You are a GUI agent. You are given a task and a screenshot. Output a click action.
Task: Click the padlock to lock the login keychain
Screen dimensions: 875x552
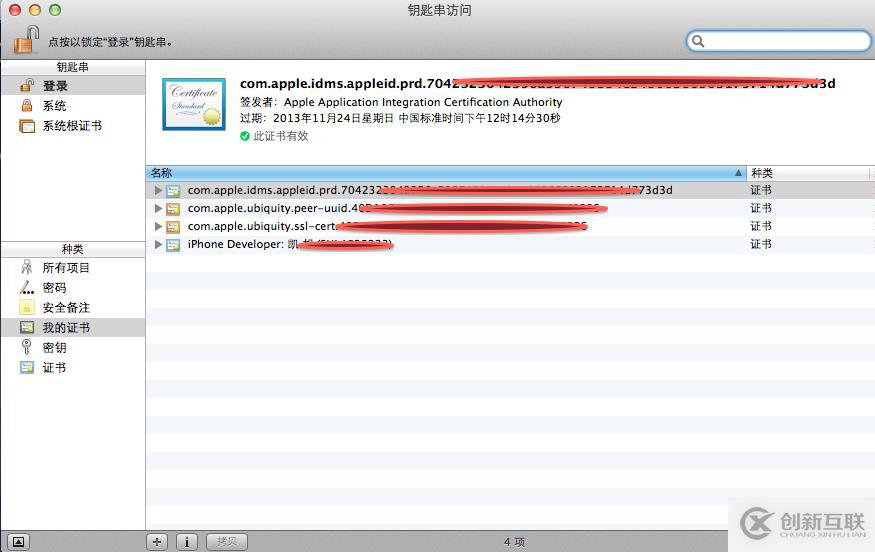tap(26, 40)
